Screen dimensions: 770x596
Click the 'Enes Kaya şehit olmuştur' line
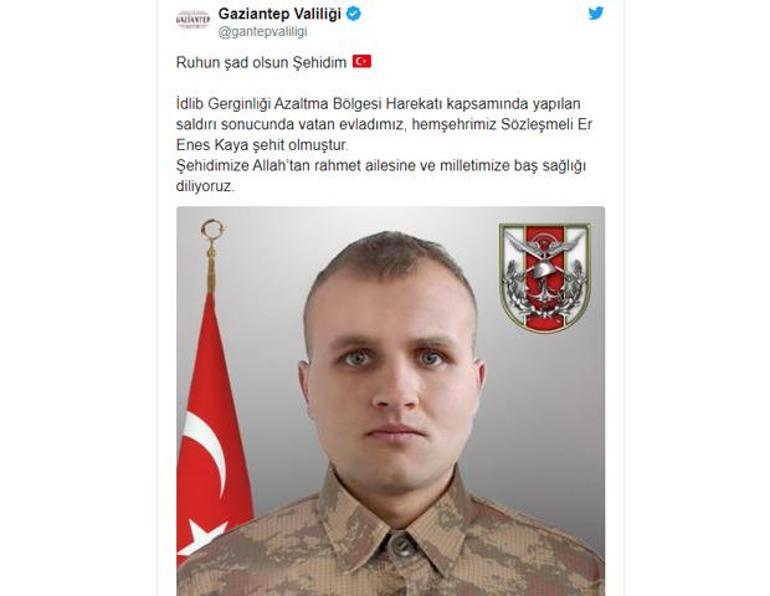(262, 145)
